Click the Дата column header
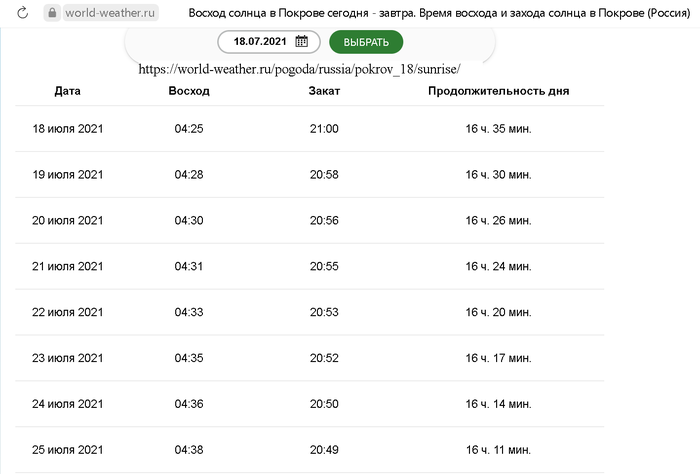 coord(68,91)
